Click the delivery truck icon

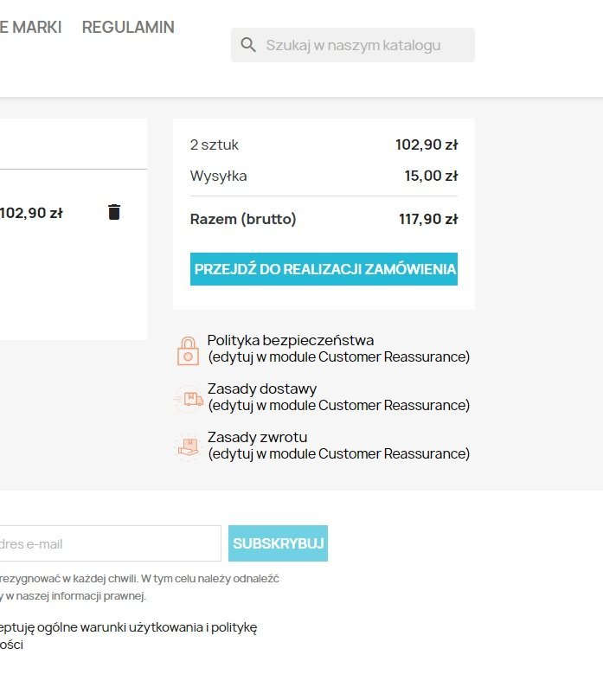tap(189, 399)
